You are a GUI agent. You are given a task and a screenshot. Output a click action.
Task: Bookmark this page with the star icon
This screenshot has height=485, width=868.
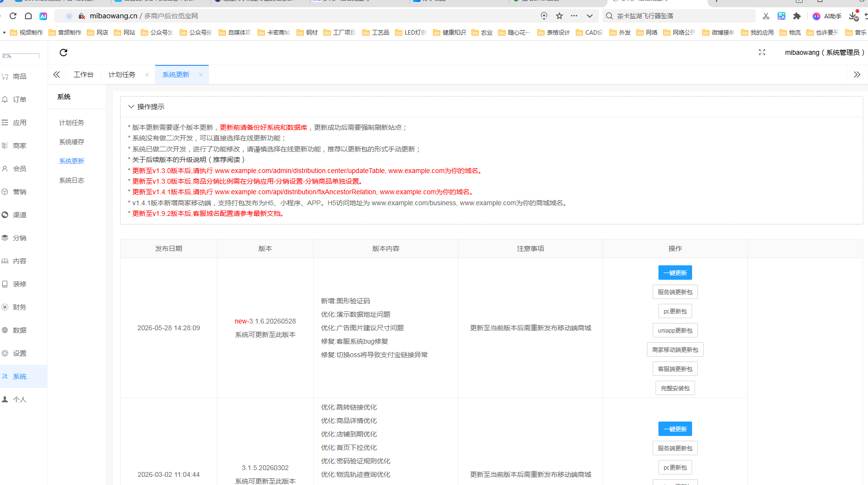559,16
